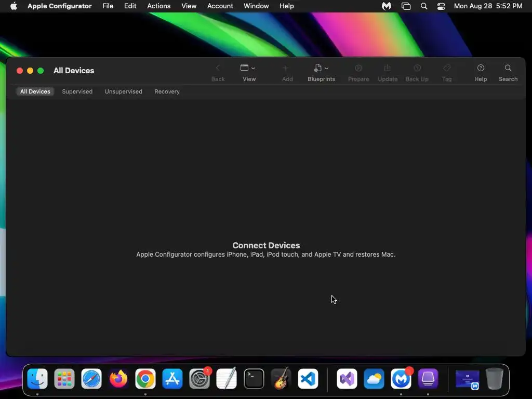Click the Back toolbar arrow
This screenshot has width=532, height=399.
click(x=218, y=68)
